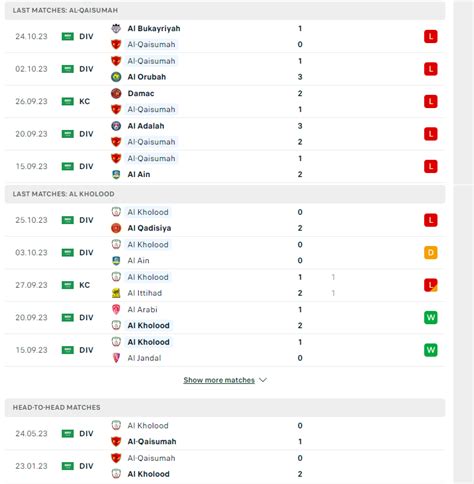Open the Al Kholood vs Al Ittihad match row

225,285
